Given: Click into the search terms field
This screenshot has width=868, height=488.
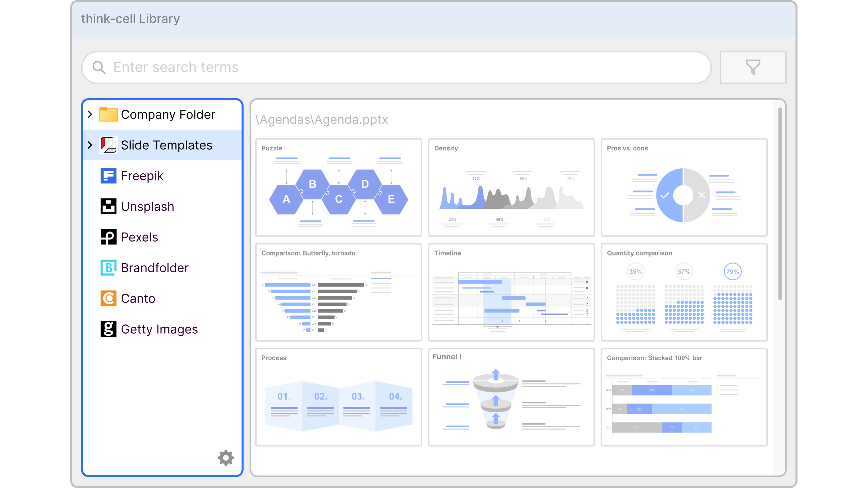Looking at the screenshot, I should coord(396,67).
